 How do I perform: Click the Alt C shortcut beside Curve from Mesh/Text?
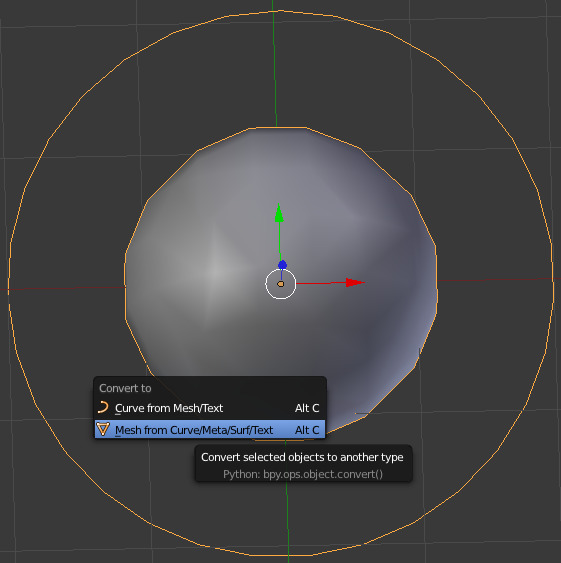(x=307, y=408)
